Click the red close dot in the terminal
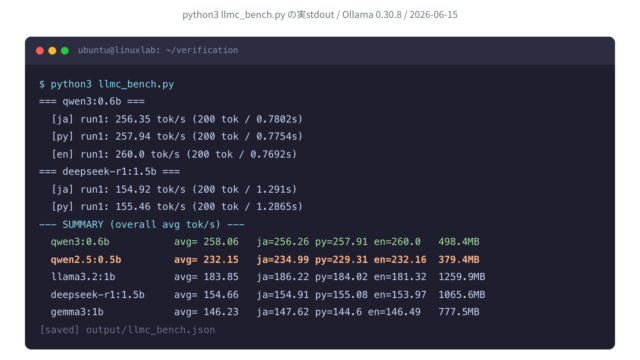 [40, 51]
